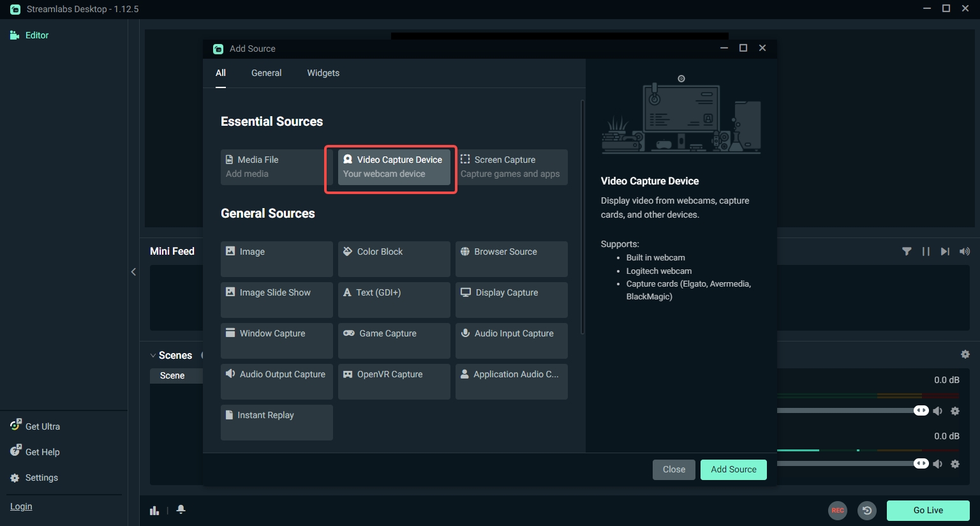Open the Login link
The width and height of the screenshot is (980, 526).
tap(21, 506)
